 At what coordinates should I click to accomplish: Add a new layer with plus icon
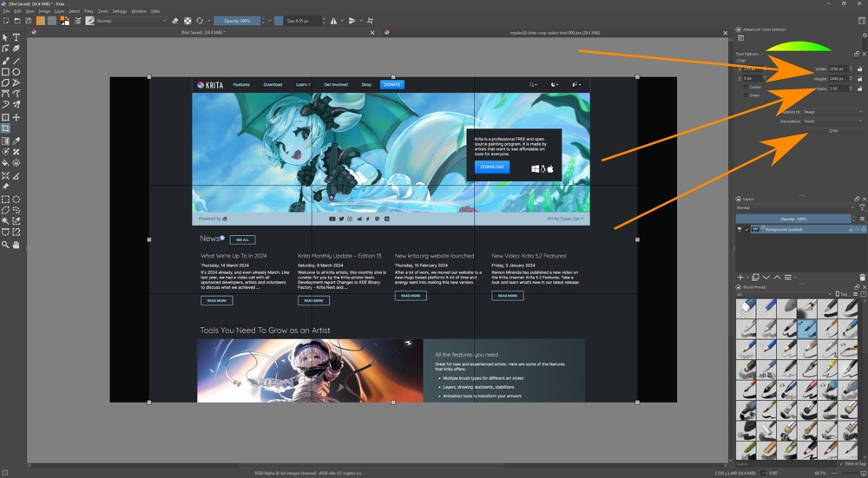click(x=740, y=278)
